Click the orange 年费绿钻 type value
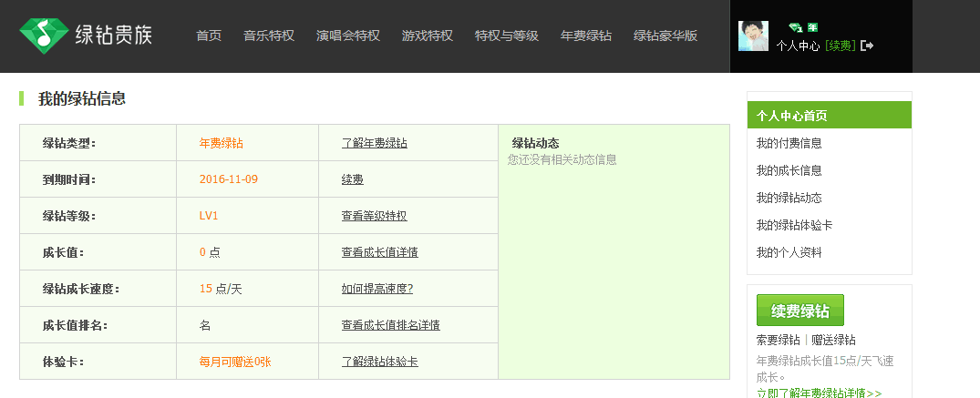 point(222,143)
